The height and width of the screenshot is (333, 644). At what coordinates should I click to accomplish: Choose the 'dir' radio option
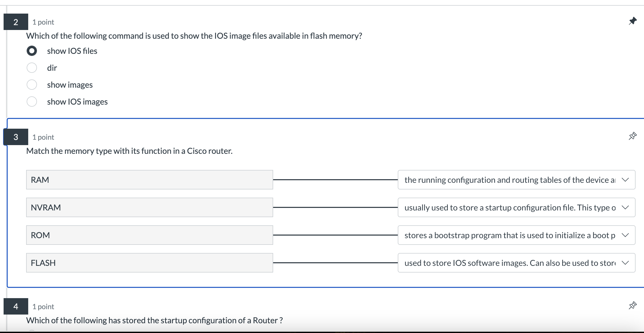pyautogui.click(x=32, y=68)
